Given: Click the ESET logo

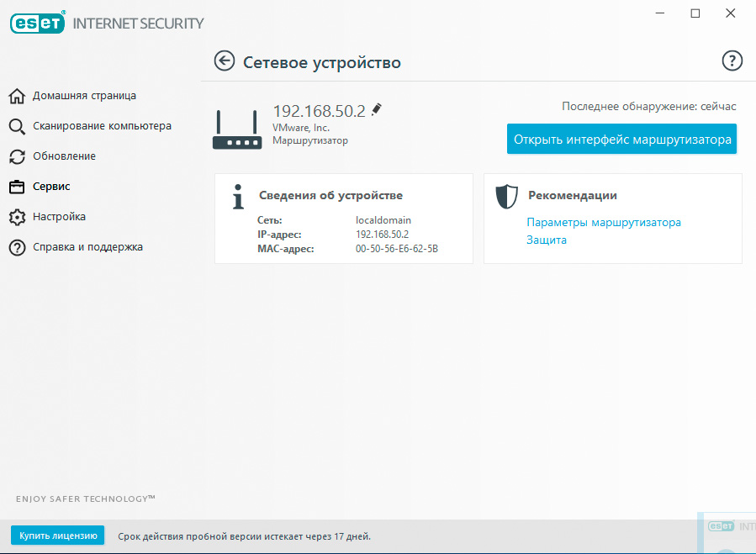Looking at the screenshot, I should (38, 23).
